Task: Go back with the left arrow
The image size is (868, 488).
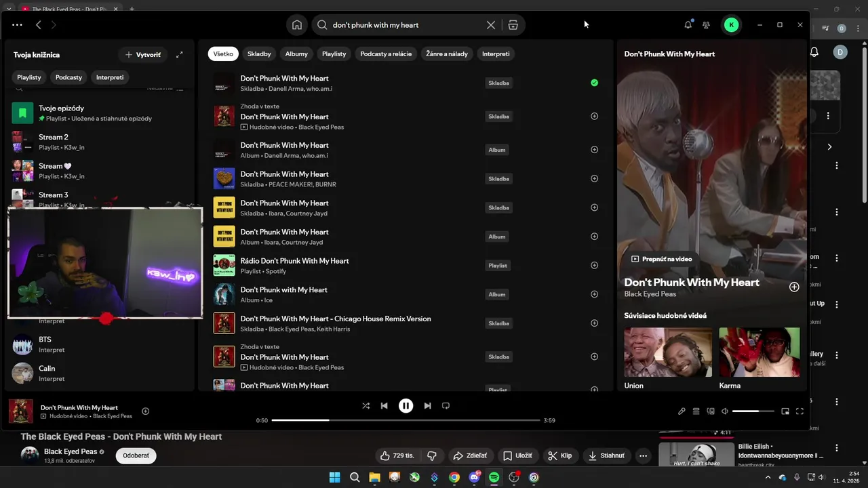Action: click(x=39, y=25)
